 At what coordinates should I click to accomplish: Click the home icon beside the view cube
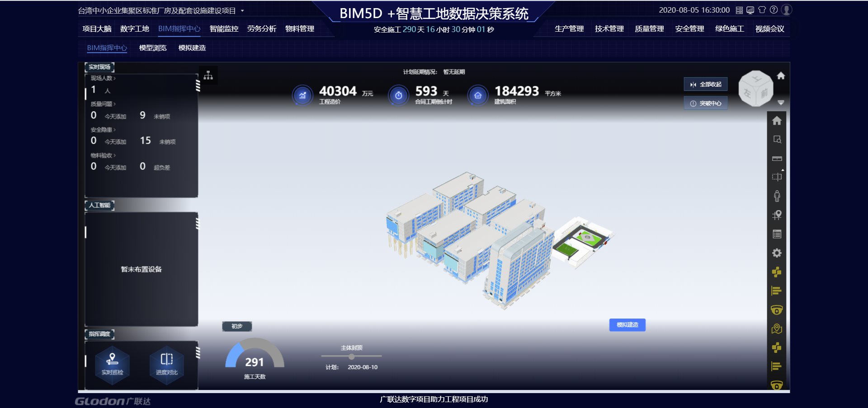click(x=781, y=76)
